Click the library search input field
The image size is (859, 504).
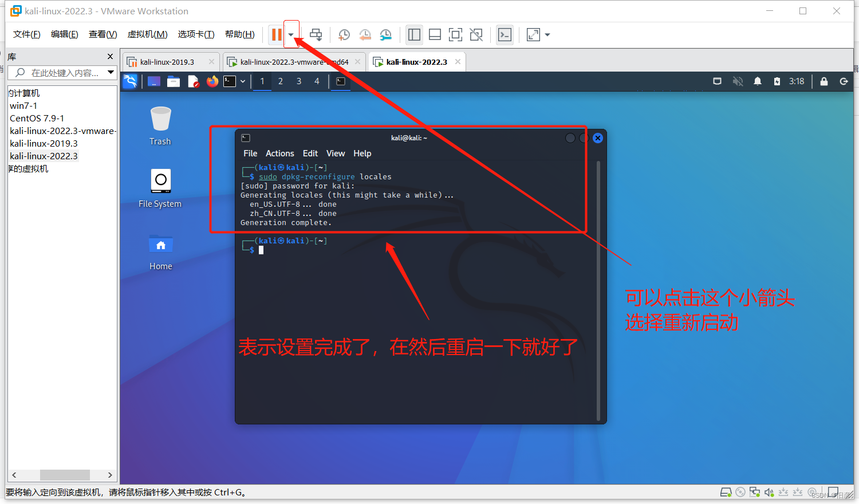point(61,73)
